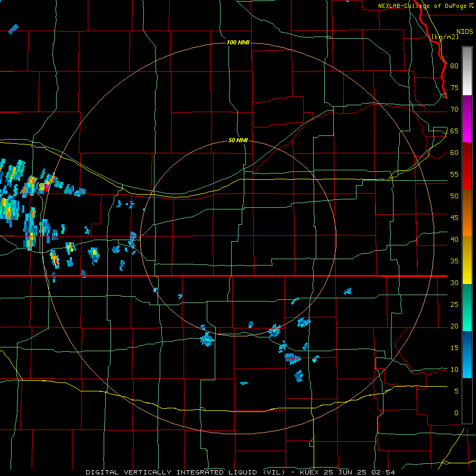Image resolution: width=476 pixels, height=476 pixels.
Task: Click the NIDS label above the scale
Action: tap(465, 32)
